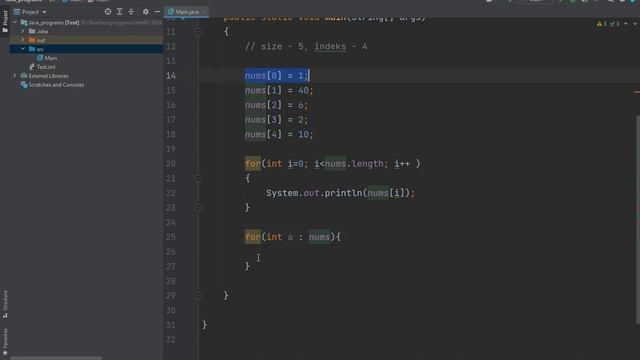The width and height of the screenshot is (640, 360).
Task: Open Project panel gear options
Action: [x=146, y=12]
